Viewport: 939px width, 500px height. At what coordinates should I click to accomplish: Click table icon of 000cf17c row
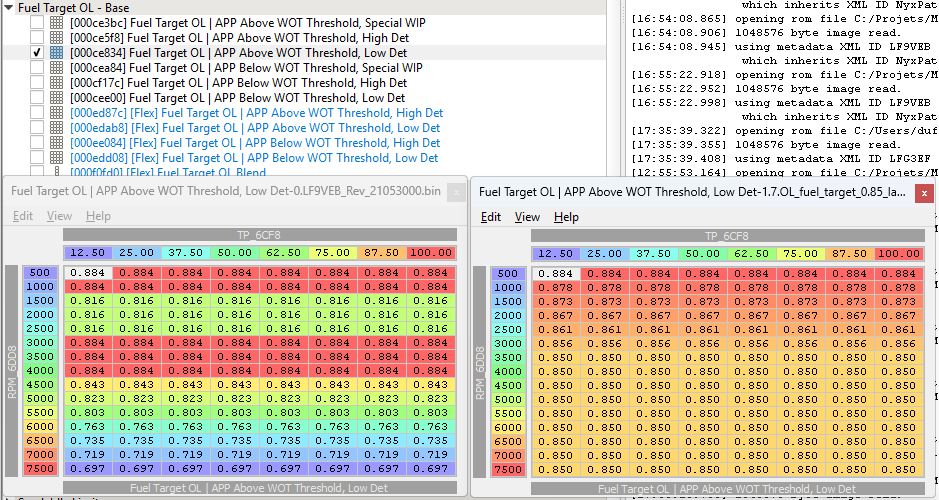coord(56,83)
